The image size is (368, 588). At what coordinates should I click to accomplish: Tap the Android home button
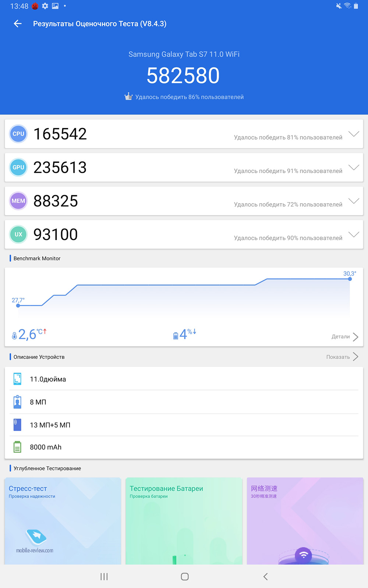185,577
